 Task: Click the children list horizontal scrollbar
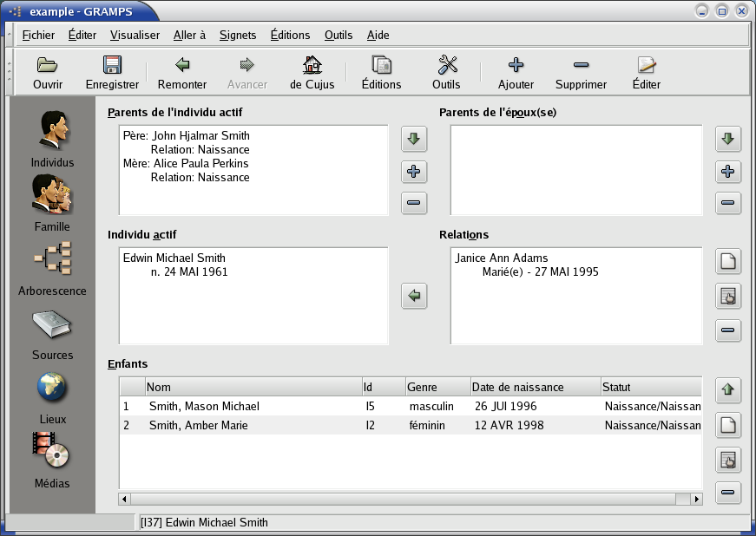click(x=410, y=500)
